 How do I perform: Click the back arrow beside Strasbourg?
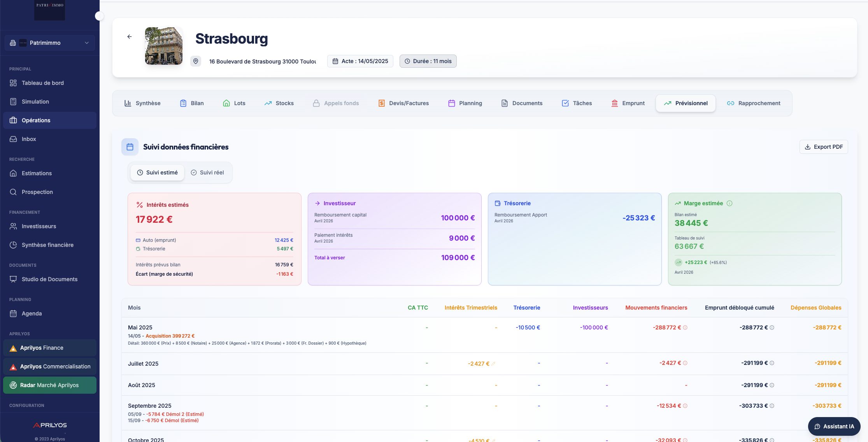pyautogui.click(x=130, y=37)
